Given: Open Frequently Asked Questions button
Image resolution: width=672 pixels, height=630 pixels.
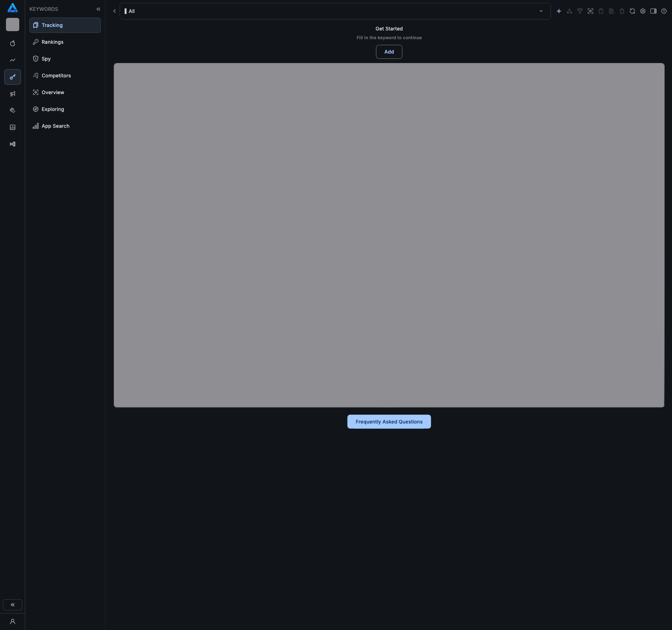Looking at the screenshot, I should point(389,422).
